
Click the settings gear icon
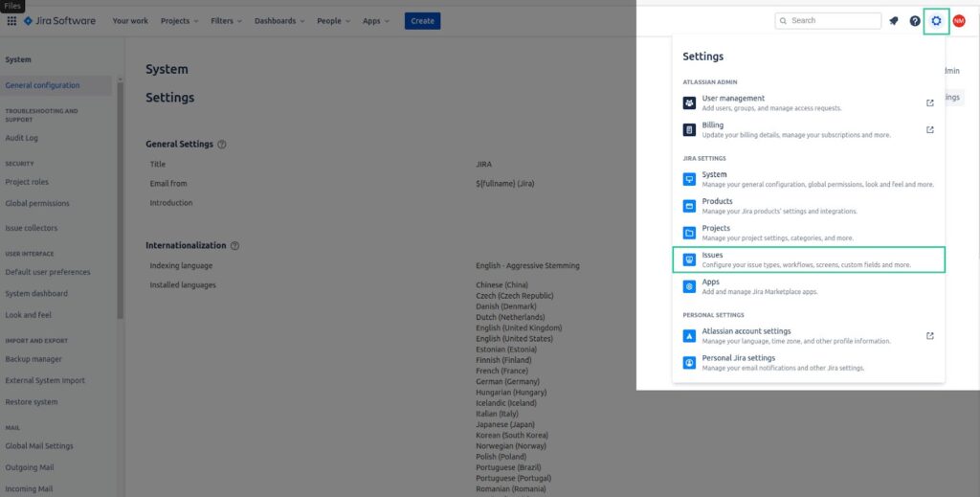pos(936,21)
